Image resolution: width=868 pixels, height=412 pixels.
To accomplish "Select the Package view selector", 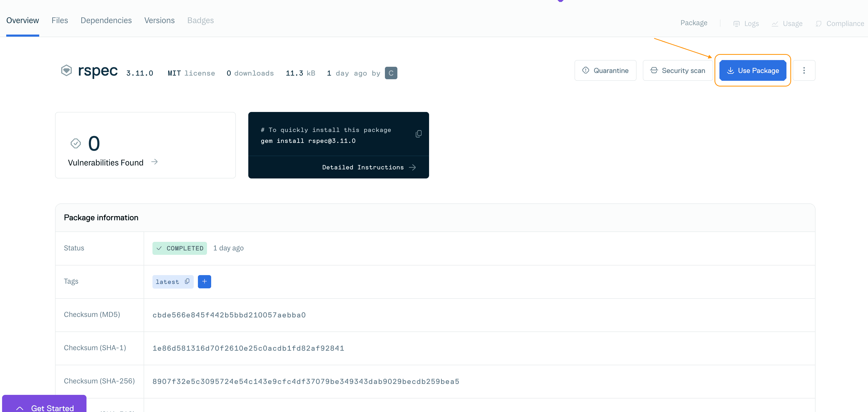I will tap(694, 23).
